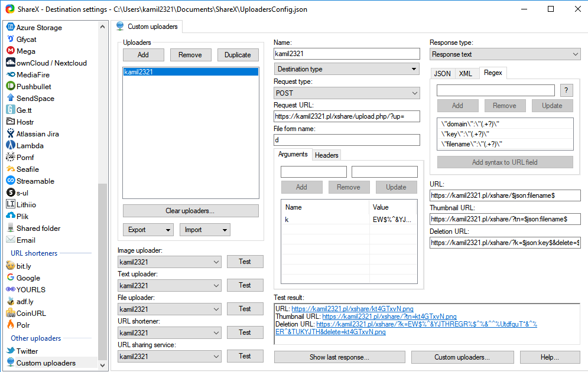Viewport: 588px width, 372px height.
Task: Select the Seafile icon entry
Action: 11,169
